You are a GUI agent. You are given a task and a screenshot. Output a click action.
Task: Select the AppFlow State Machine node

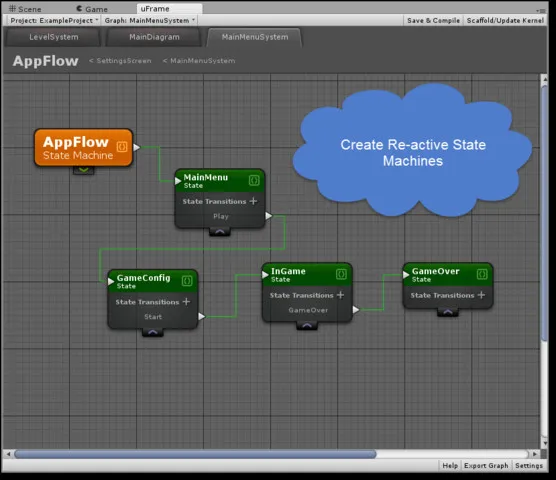point(84,147)
